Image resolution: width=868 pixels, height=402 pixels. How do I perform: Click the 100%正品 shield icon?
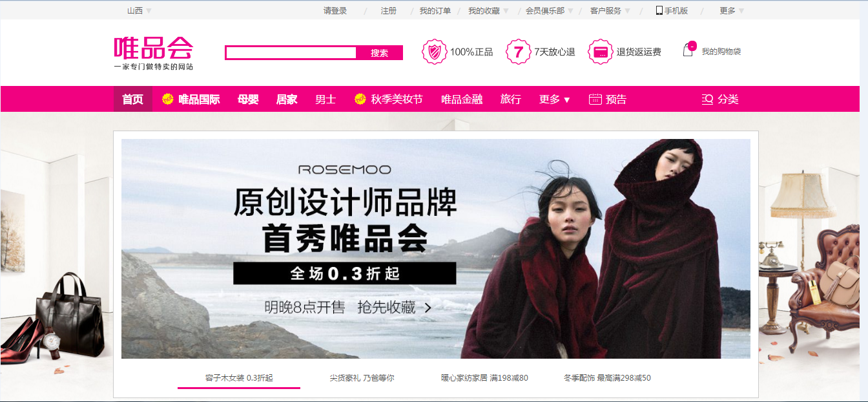pyautogui.click(x=434, y=52)
